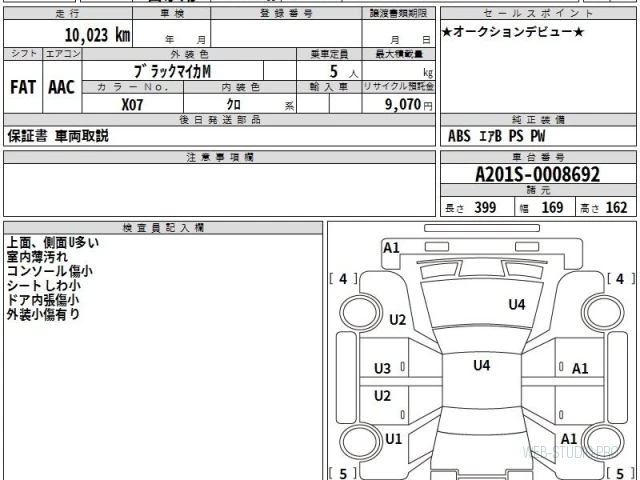Click inspector note 室内薄汚れ
This screenshot has height=480, width=640.
coord(37,257)
